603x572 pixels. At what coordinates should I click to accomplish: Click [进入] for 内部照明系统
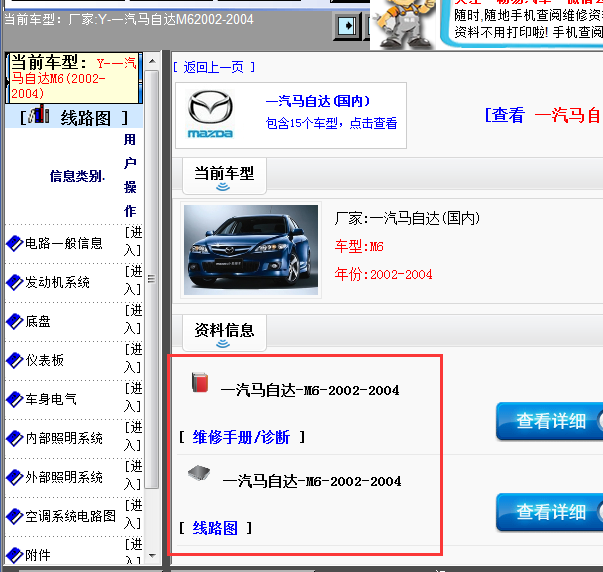tap(133, 436)
